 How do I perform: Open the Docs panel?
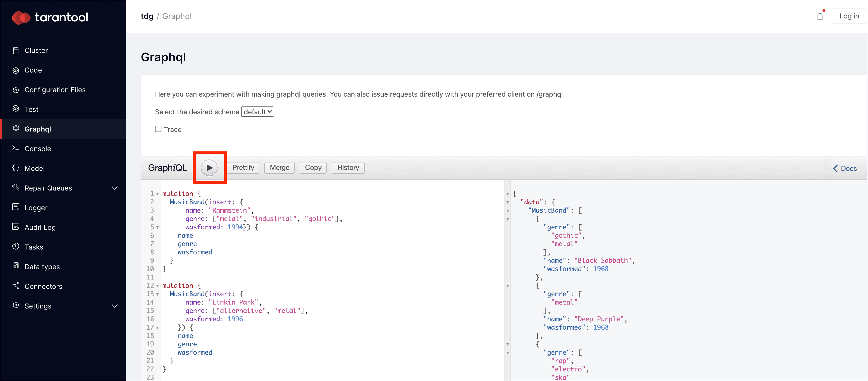[845, 169]
